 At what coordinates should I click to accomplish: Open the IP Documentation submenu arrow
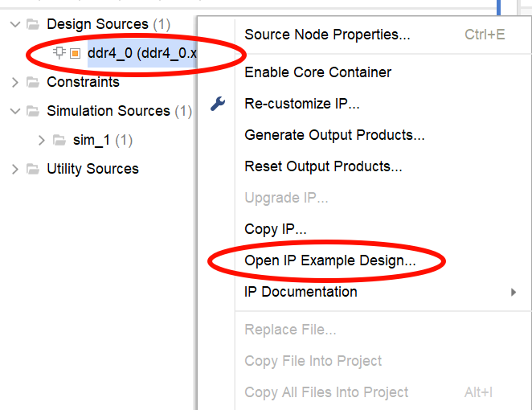coord(514,293)
